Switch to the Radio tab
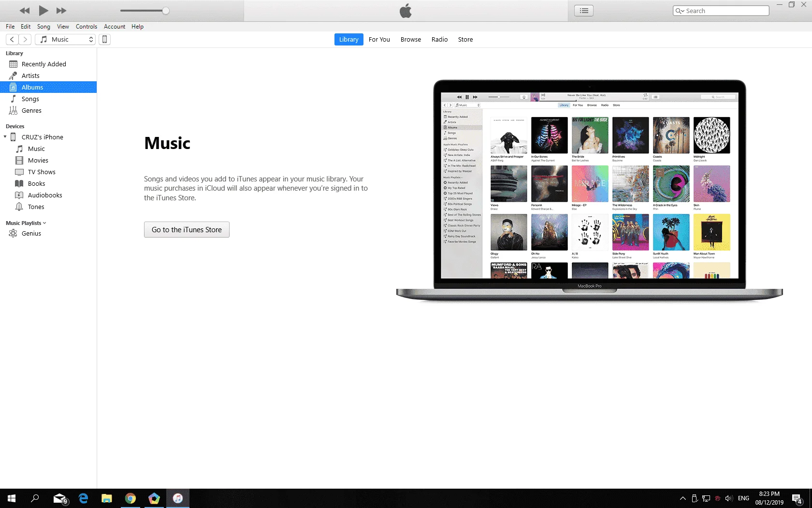 coord(440,40)
